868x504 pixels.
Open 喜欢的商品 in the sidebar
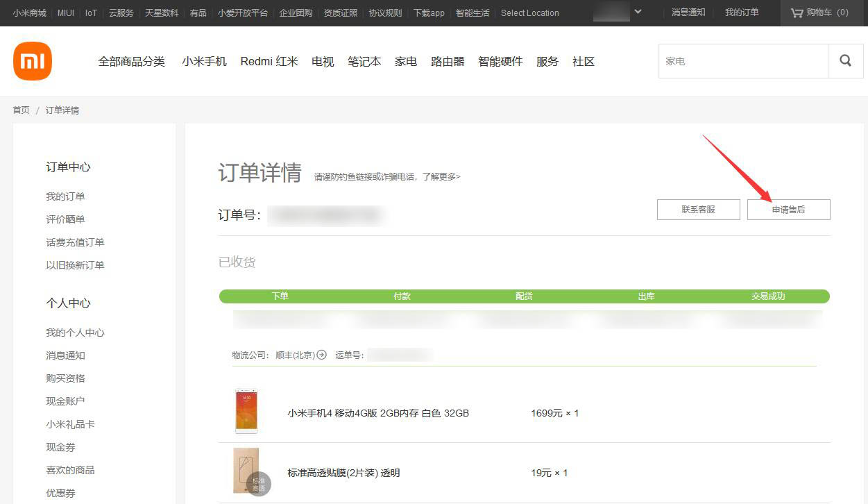70,470
